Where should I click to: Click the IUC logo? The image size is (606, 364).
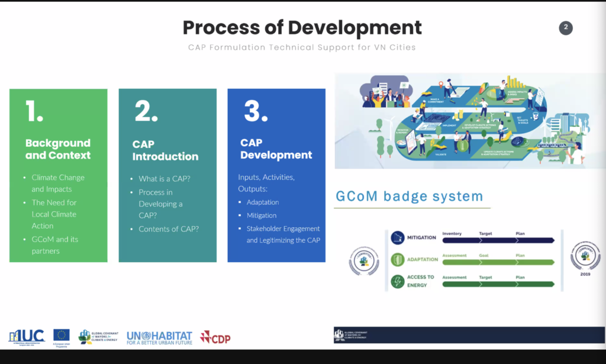[x=26, y=337]
